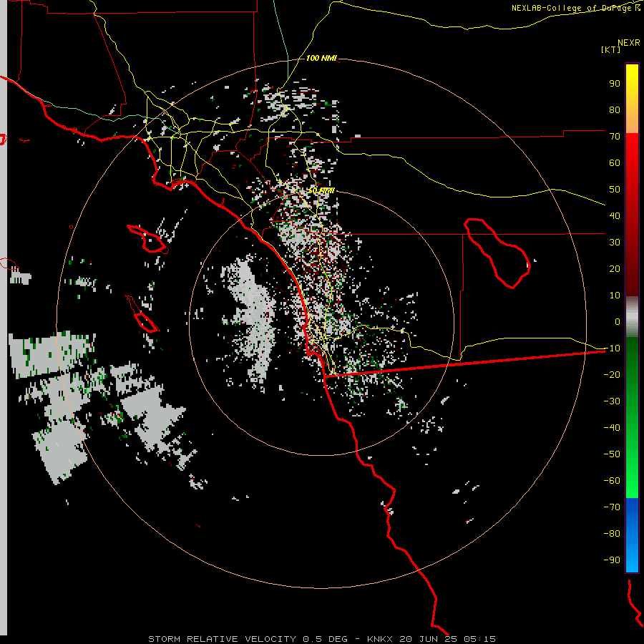Pick the blue bottom segment of the color bar
Viewport: 644px width, 644px height.
(632, 535)
